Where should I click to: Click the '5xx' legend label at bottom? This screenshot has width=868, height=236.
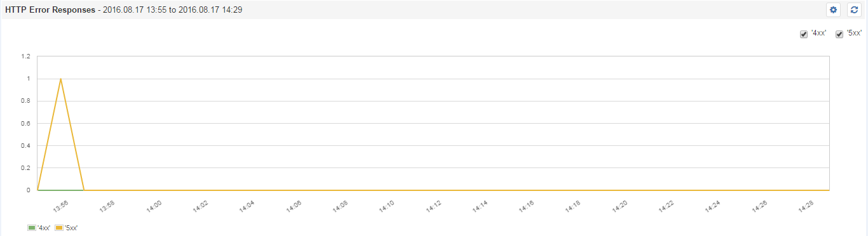[71, 228]
